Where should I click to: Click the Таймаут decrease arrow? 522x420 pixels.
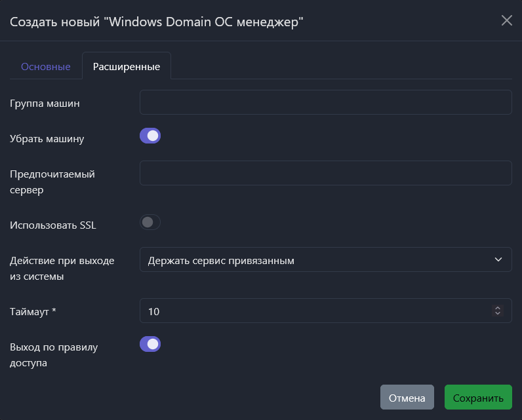pos(498,314)
